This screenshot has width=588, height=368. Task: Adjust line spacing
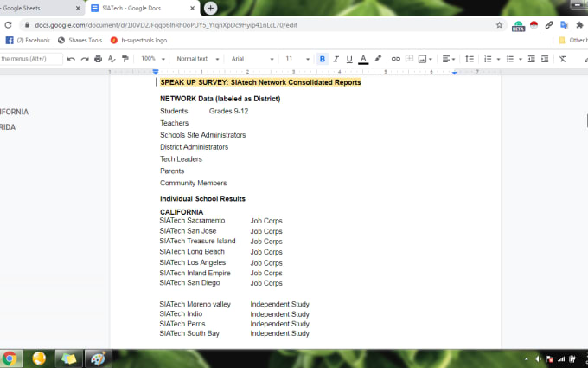click(470, 59)
